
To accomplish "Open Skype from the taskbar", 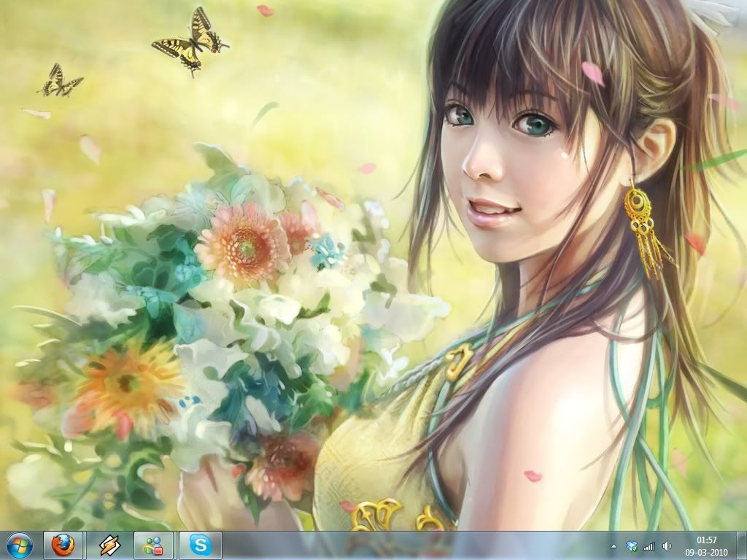I will 200,545.
